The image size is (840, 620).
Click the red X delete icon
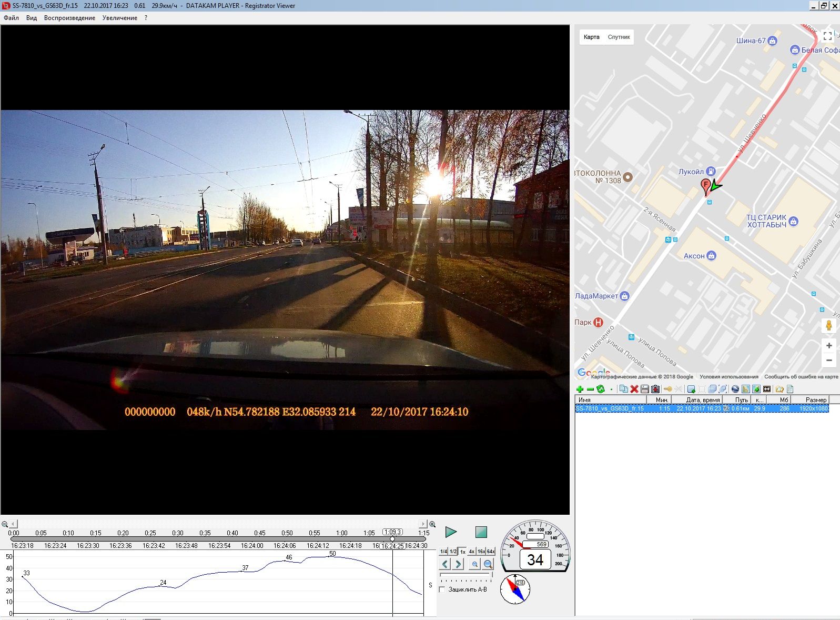click(x=634, y=389)
